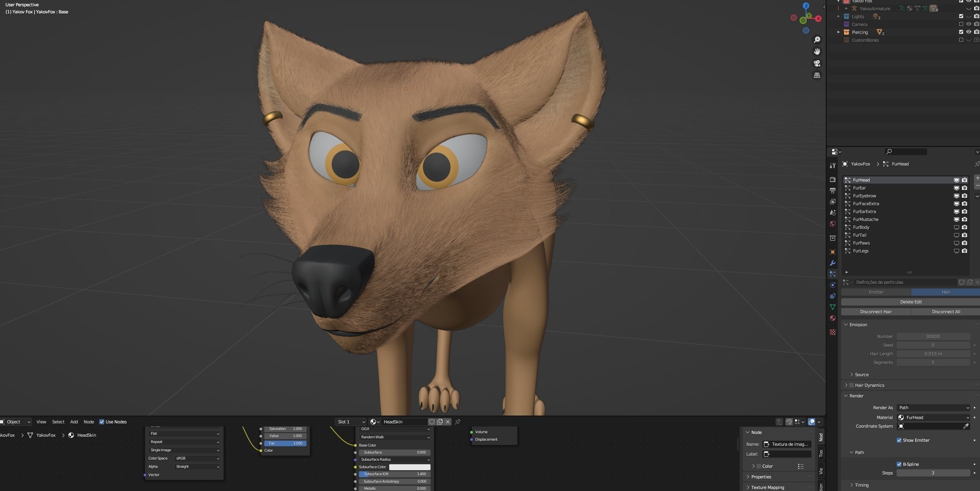Open the Object properties orange square icon
The height and width of the screenshot is (491, 980).
(x=832, y=252)
